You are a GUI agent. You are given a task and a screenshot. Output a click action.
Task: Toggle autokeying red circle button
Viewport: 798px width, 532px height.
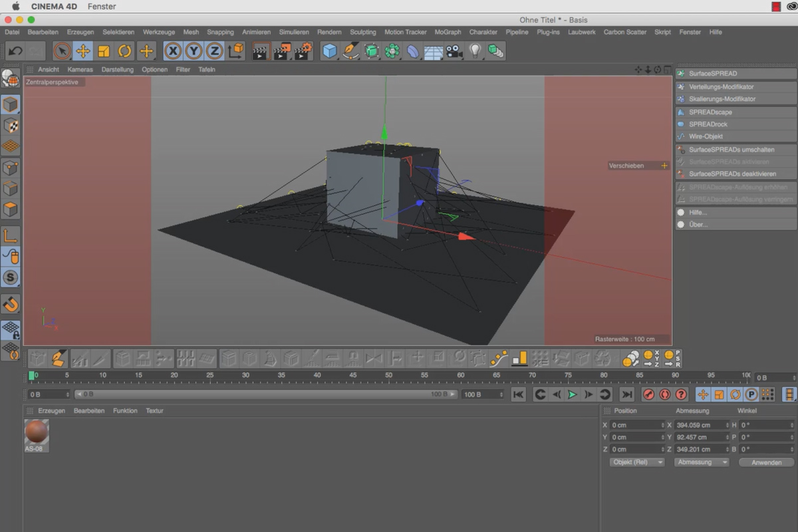[x=664, y=394]
